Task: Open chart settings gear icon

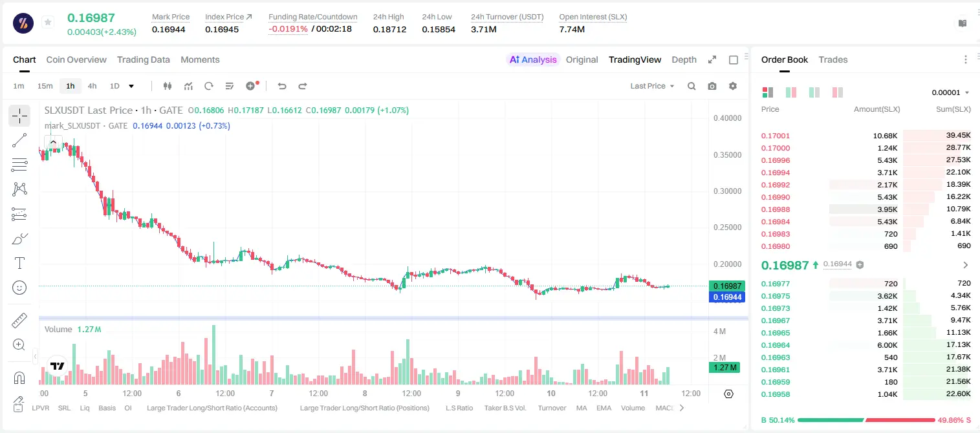Action: [733, 86]
